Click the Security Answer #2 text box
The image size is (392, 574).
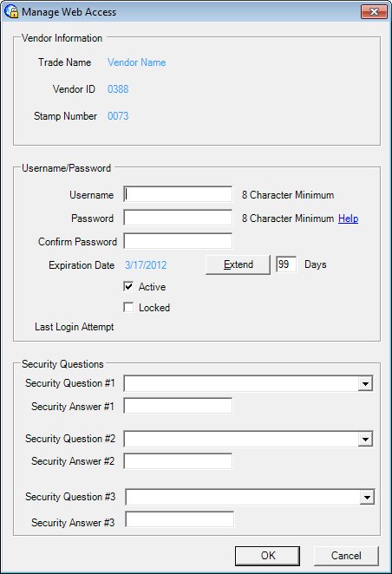tap(178, 461)
